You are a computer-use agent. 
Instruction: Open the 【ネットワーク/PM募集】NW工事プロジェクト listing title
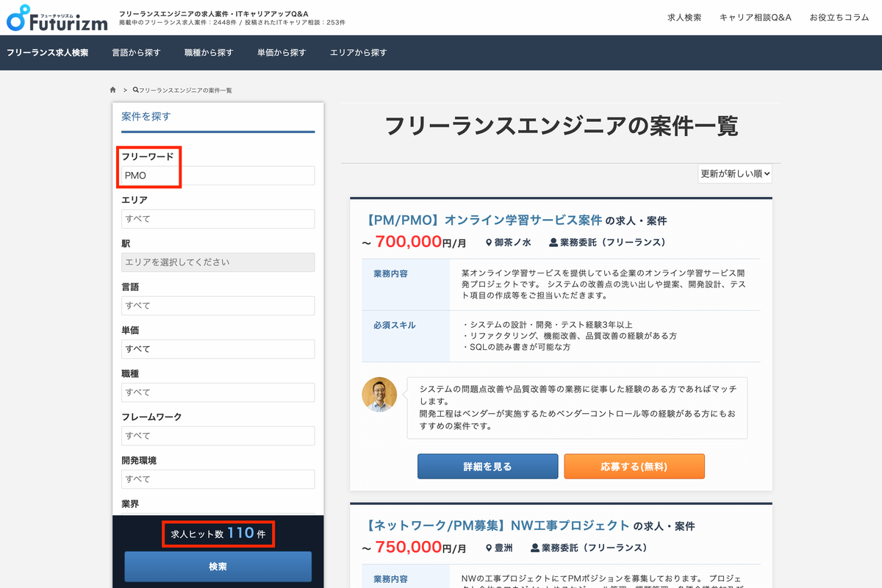click(x=498, y=526)
